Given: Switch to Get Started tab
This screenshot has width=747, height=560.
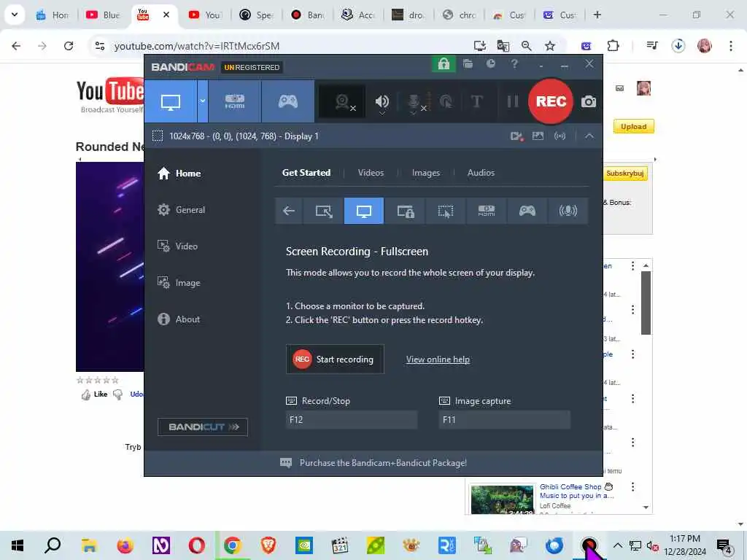Looking at the screenshot, I should point(306,172).
